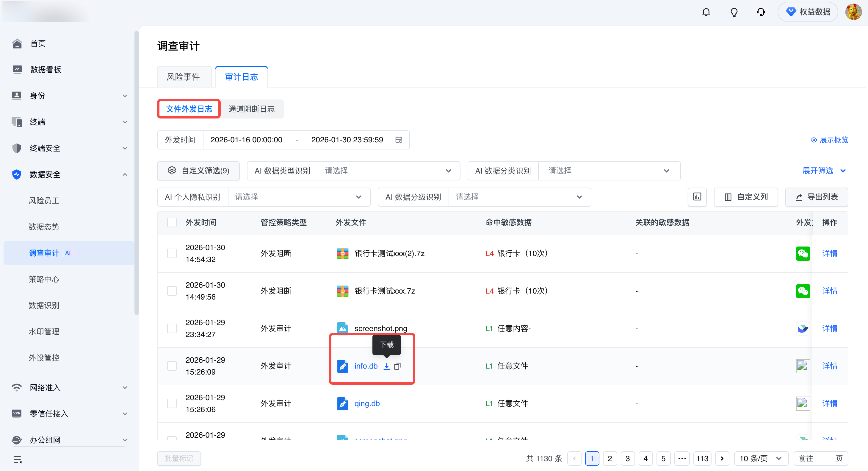The height and width of the screenshot is (471, 868).
Task: Select the 文件外发日志 sub-tab
Action: tap(189, 109)
